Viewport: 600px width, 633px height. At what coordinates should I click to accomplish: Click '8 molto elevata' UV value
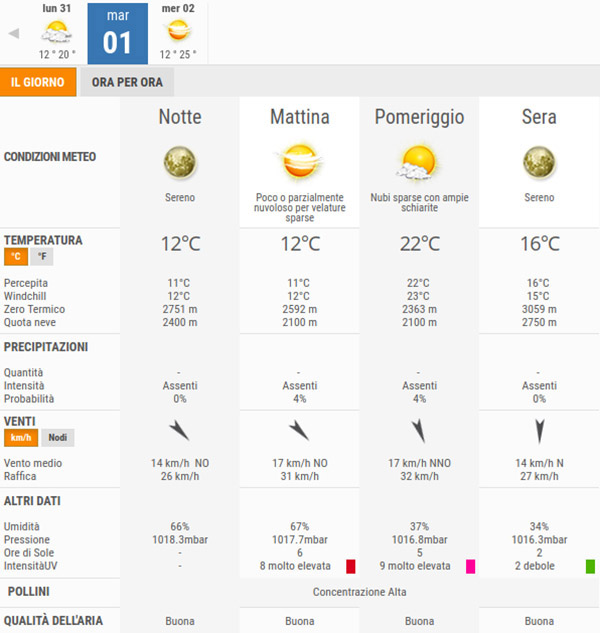[x=295, y=566]
